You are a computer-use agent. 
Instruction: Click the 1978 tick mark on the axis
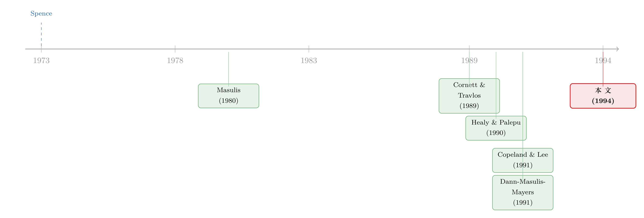[x=175, y=49]
